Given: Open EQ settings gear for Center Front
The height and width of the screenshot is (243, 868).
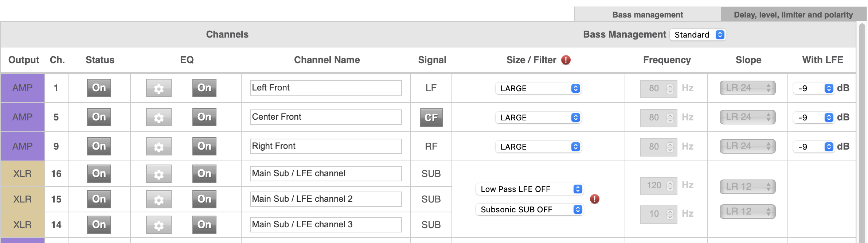Looking at the screenshot, I should point(159,117).
